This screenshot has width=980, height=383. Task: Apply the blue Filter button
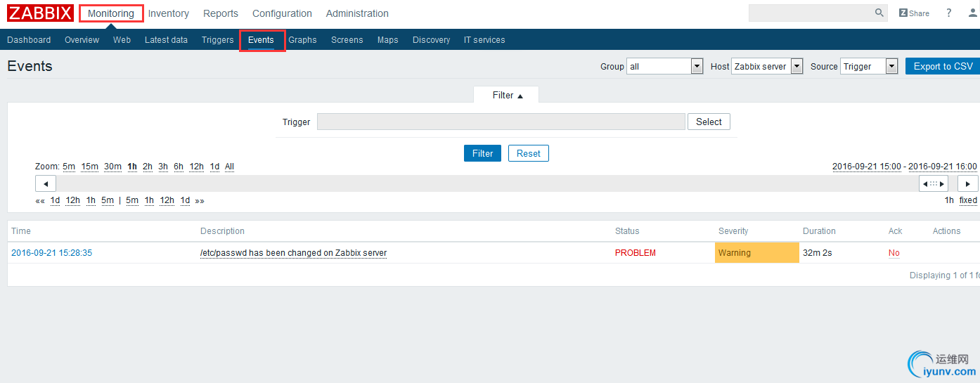pyautogui.click(x=482, y=153)
